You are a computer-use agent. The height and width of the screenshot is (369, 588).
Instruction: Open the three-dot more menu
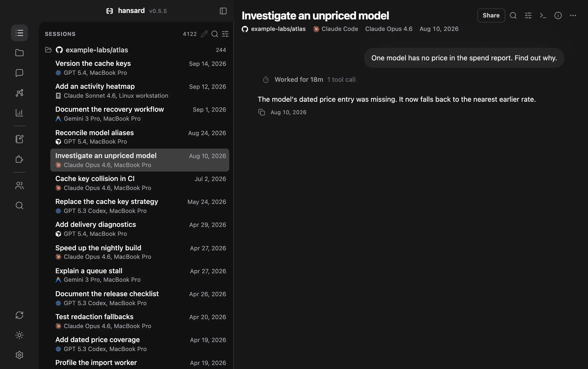[573, 15]
